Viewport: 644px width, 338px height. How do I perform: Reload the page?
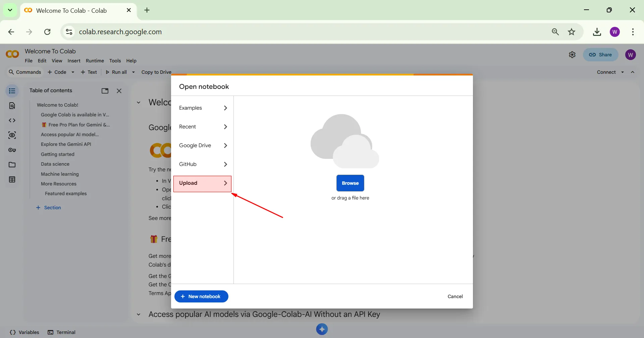point(47,32)
